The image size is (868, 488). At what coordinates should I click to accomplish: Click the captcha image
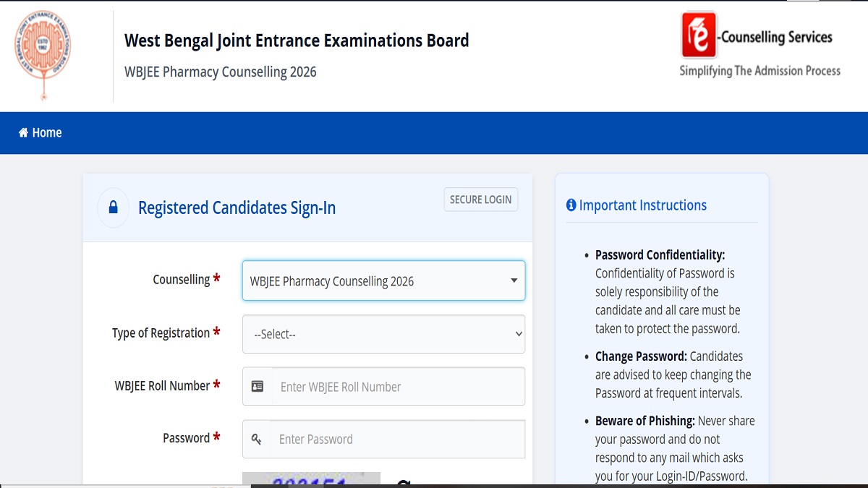pyautogui.click(x=311, y=480)
